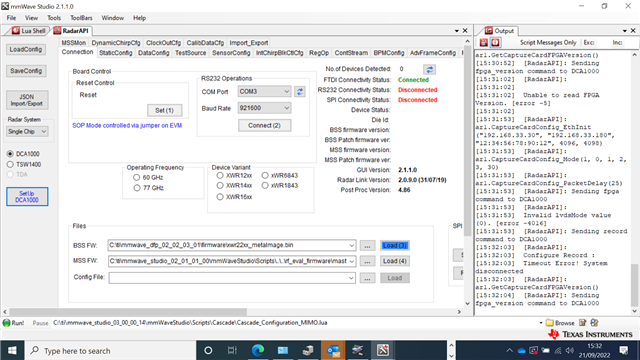Viewport: 640px width, 360px height.
Task: Open the Tools menu
Action: (x=54, y=18)
